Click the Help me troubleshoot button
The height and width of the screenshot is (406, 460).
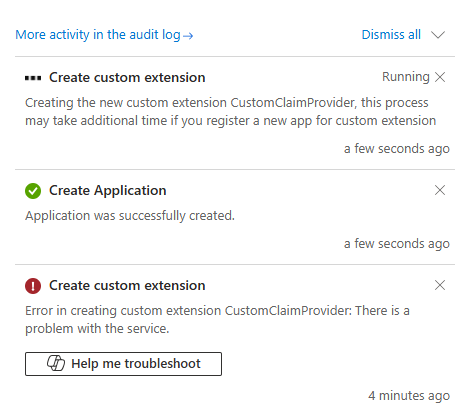(x=123, y=364)
